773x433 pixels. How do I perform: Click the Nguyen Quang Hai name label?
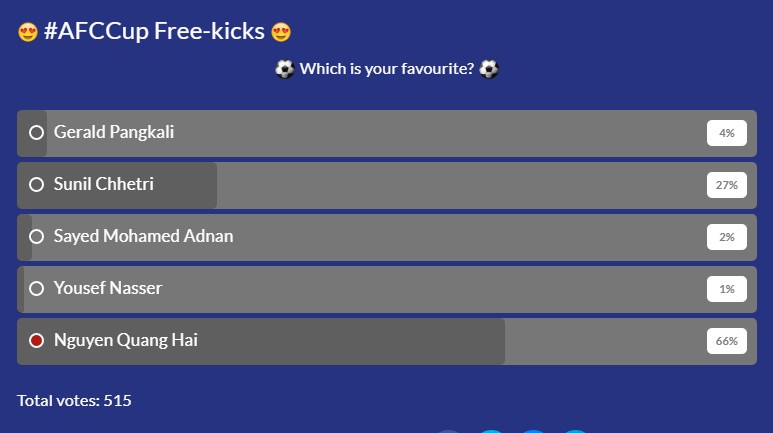(x=126, y=340)
